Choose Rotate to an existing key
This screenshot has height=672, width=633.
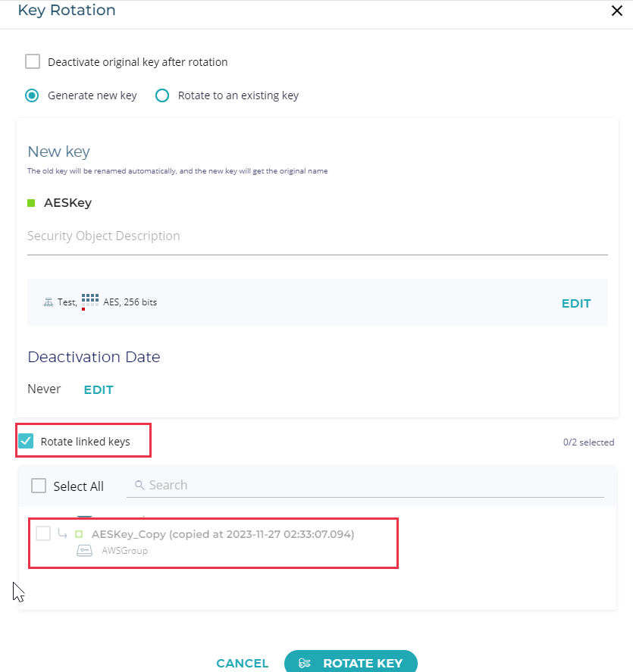pos(162,95)
